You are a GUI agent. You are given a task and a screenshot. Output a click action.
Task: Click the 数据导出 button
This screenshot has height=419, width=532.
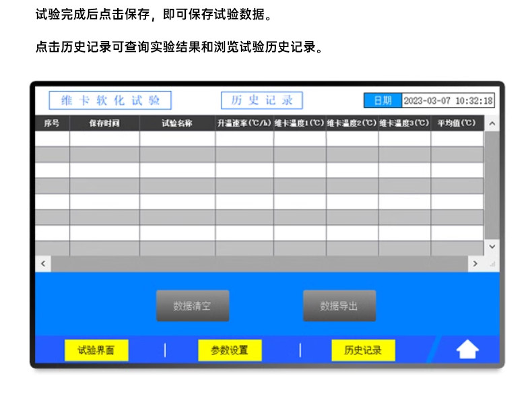coord(339,306)
